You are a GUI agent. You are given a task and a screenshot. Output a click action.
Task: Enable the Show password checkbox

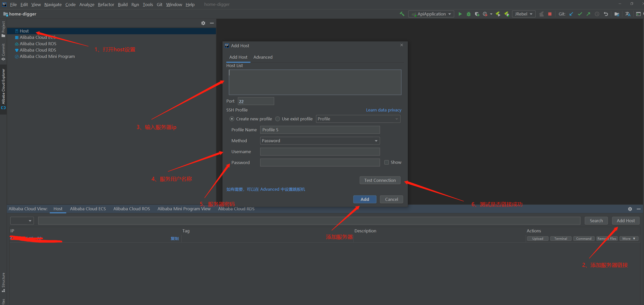click(386, 162)
